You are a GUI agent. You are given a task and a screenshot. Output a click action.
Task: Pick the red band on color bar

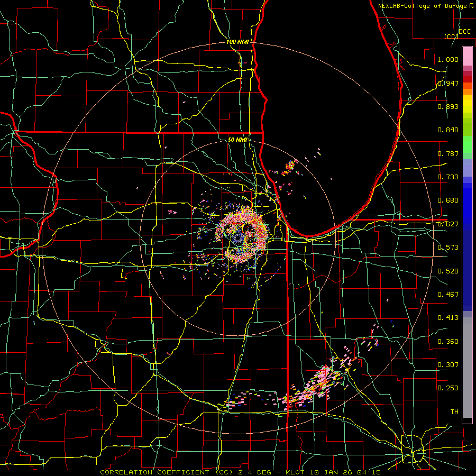pyautogui.click(x=467, y=79)
